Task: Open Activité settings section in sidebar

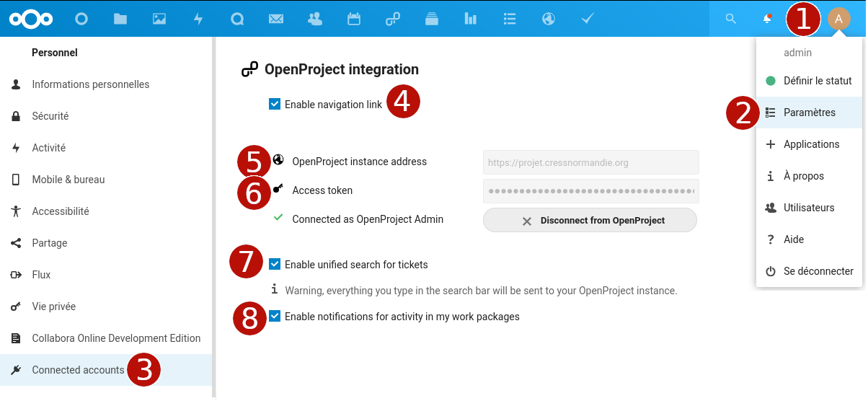Action: pos(106,148)
